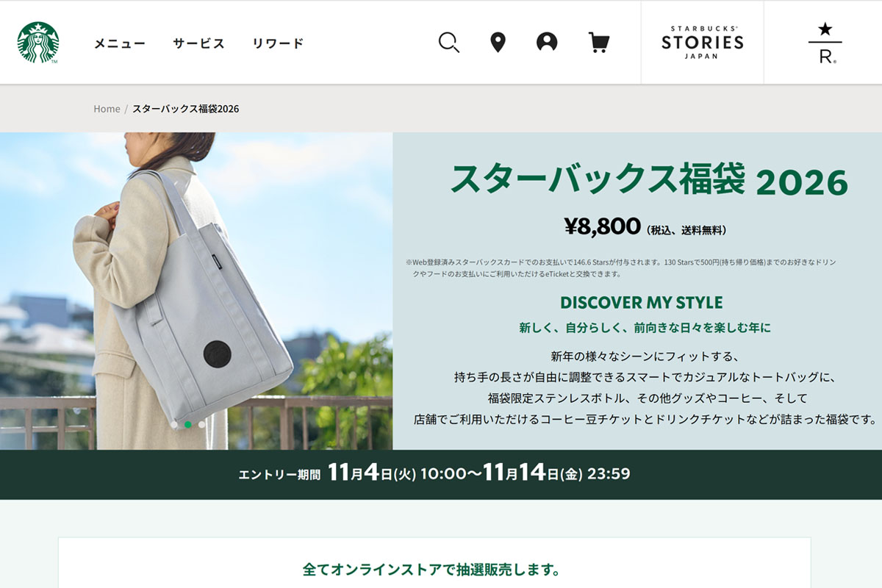Open the shopping cart icon

point(599,43)
